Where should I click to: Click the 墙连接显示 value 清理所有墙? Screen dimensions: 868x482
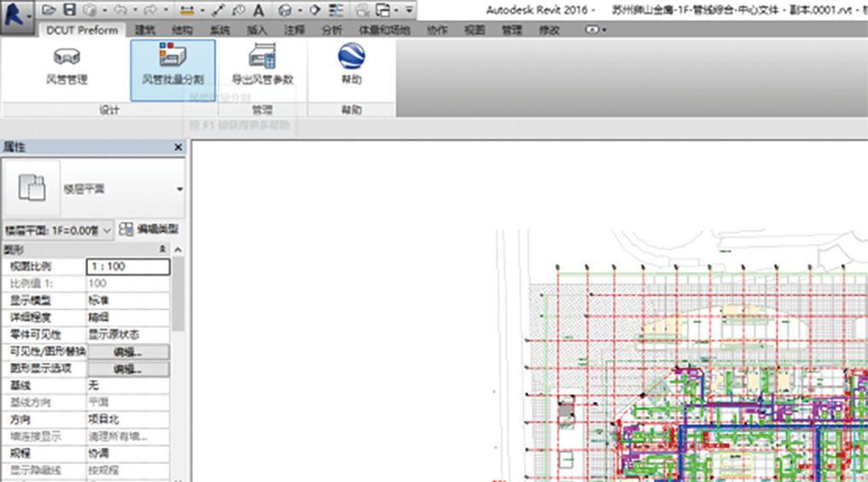128,437
